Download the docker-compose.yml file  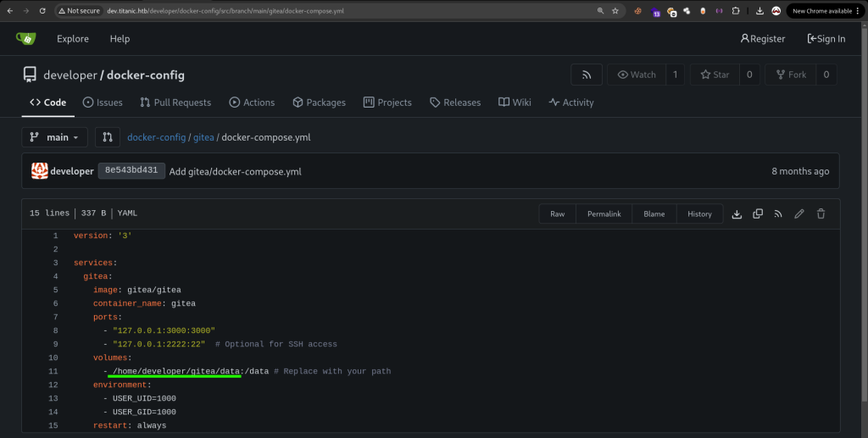pyautogui.click(x=737, y=214)
